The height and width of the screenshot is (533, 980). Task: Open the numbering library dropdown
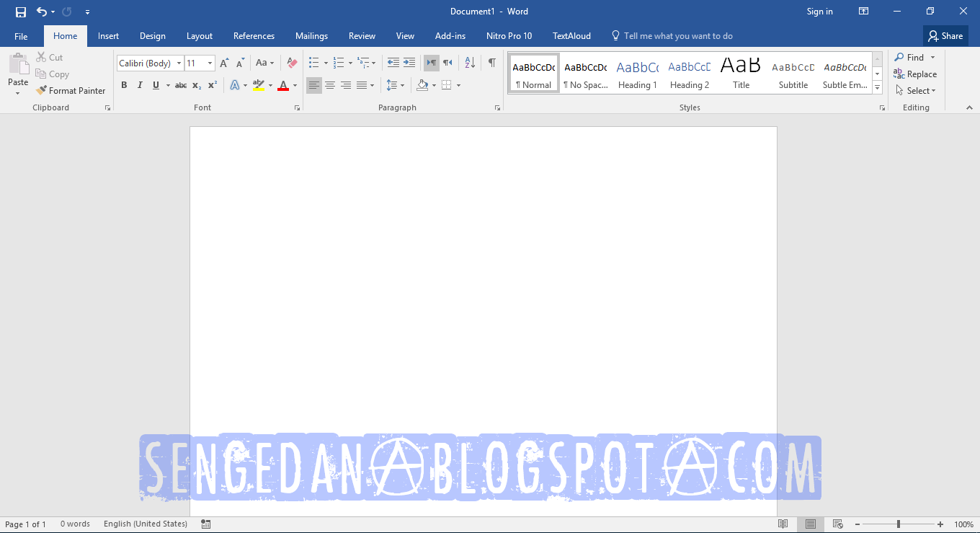point(350,63)
